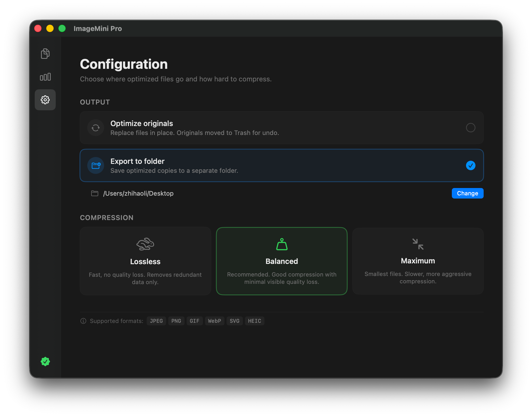Toggle the Export to folder checkmark
This screenshot has width=532, height=417.
click(470, 165)
